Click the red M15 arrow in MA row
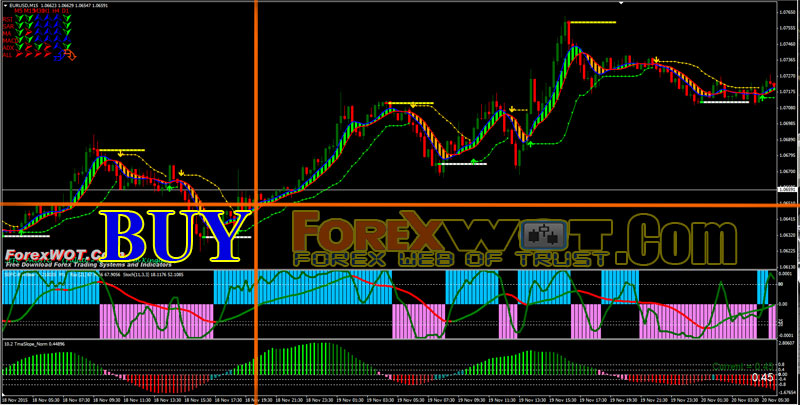This screenshot has width=800, height=405. (x=28, y=32)
